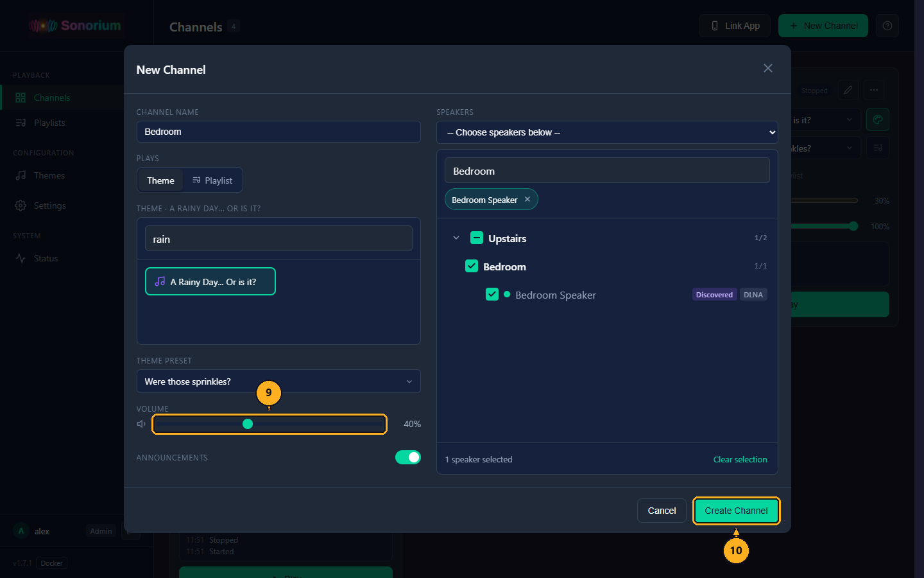Click the Link App button
Viewport: 924px width, 578px height.
(x=735, y=26)
